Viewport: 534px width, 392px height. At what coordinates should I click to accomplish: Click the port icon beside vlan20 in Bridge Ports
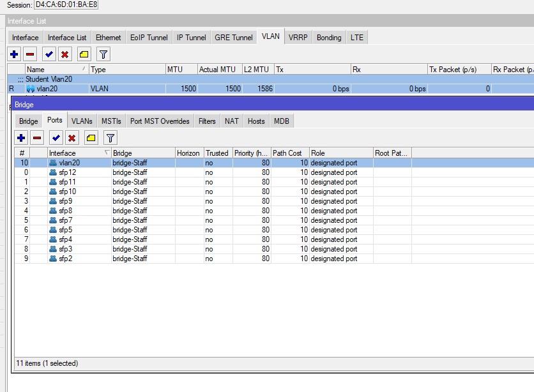coord(53,163)
